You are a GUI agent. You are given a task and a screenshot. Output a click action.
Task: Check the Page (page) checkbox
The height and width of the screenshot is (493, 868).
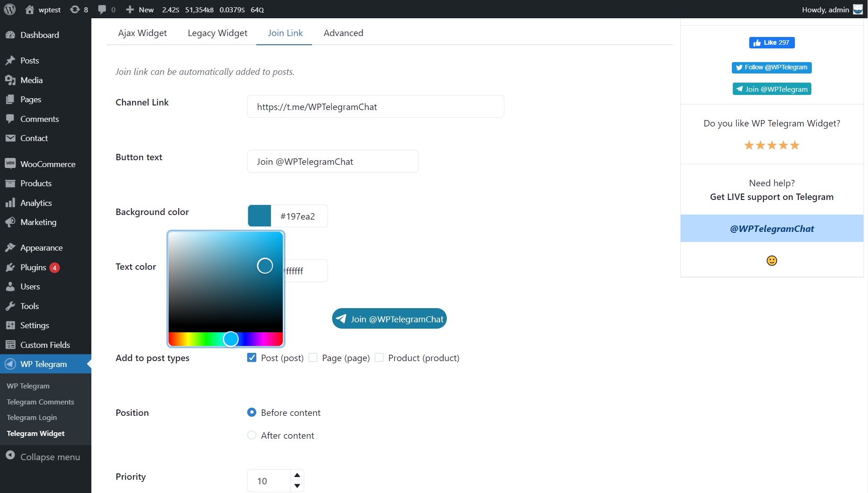point(313,357)
